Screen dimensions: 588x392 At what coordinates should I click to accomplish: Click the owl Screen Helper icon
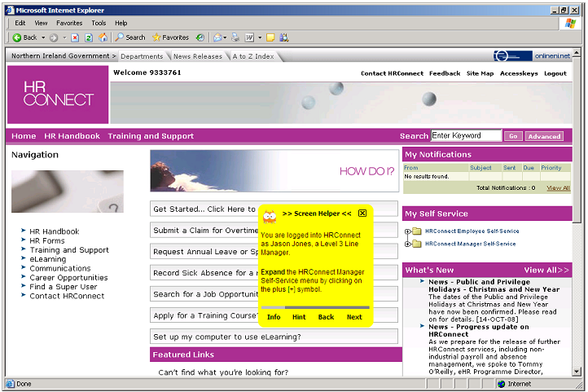pyautogui.click(x=270, y=214)
